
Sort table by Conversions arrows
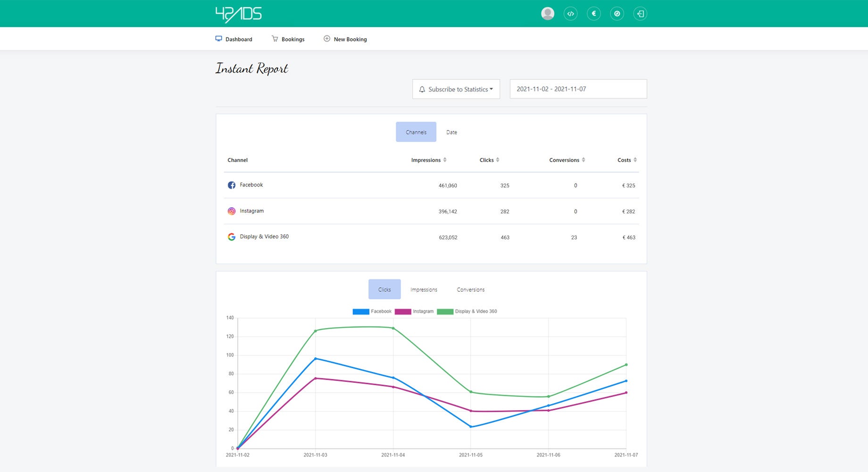(584, 160)
